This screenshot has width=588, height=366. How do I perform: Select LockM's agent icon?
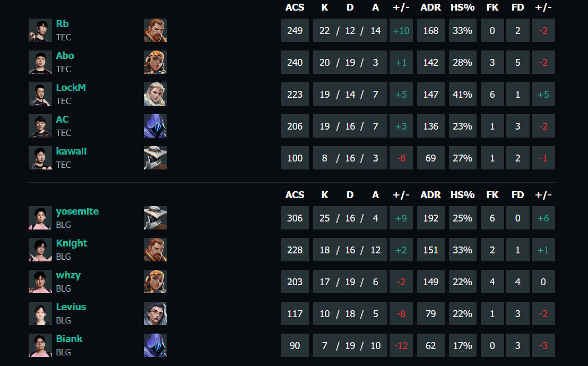pos(155,94)
